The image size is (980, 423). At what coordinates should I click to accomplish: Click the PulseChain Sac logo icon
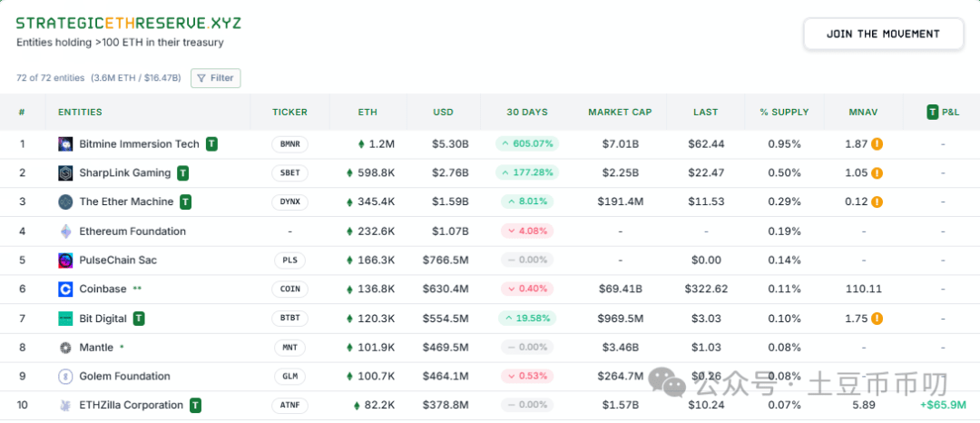click(65, 261)
